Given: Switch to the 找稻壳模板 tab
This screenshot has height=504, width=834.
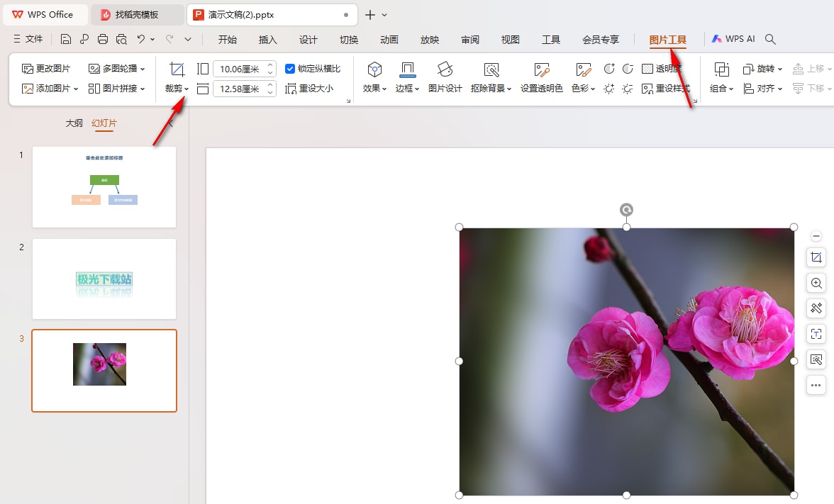Looking at the screenshot, I should click(x=136, y=15).
